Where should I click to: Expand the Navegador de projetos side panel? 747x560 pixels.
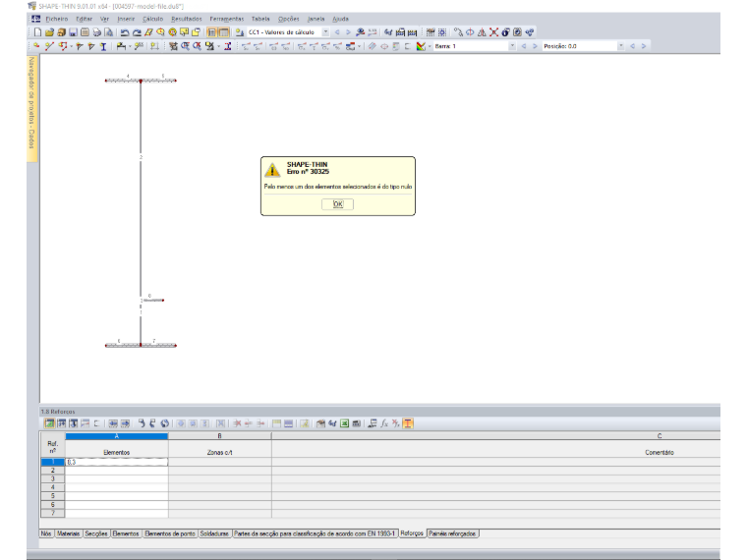[x=31, y=109]
